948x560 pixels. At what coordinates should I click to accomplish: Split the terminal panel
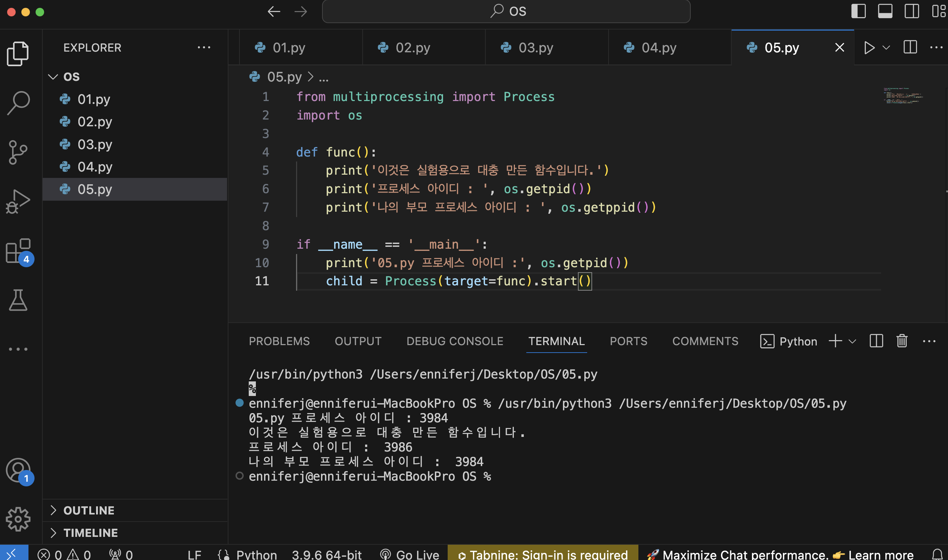coord(876,341)
